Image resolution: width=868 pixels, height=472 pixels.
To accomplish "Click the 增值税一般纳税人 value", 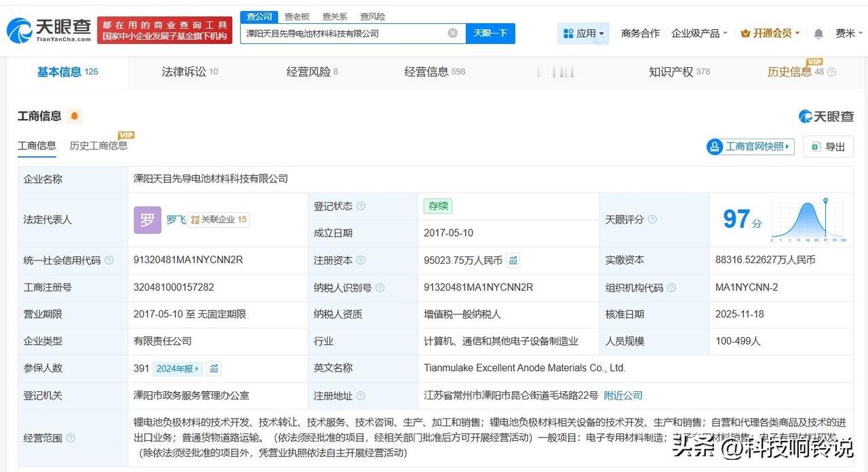I will 462,315.
